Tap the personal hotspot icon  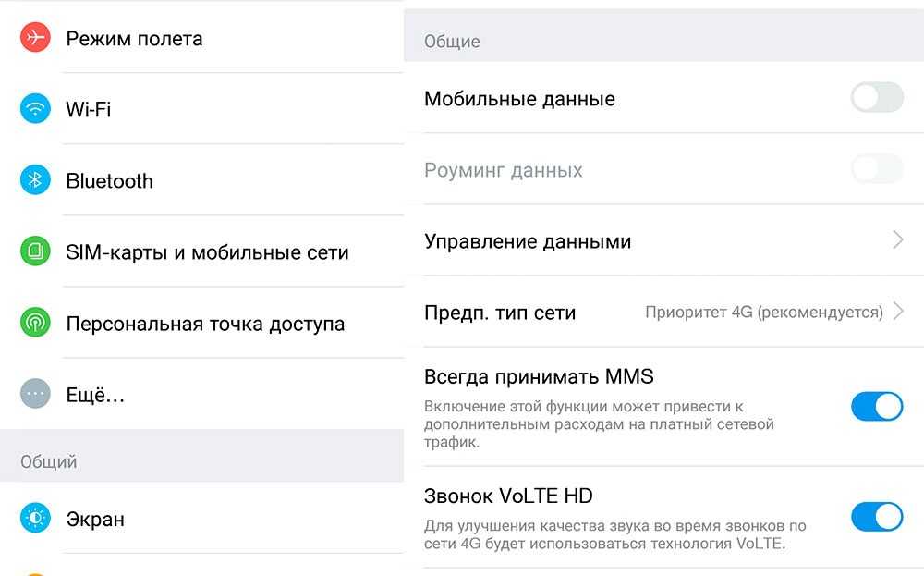(x=35, y=324)
